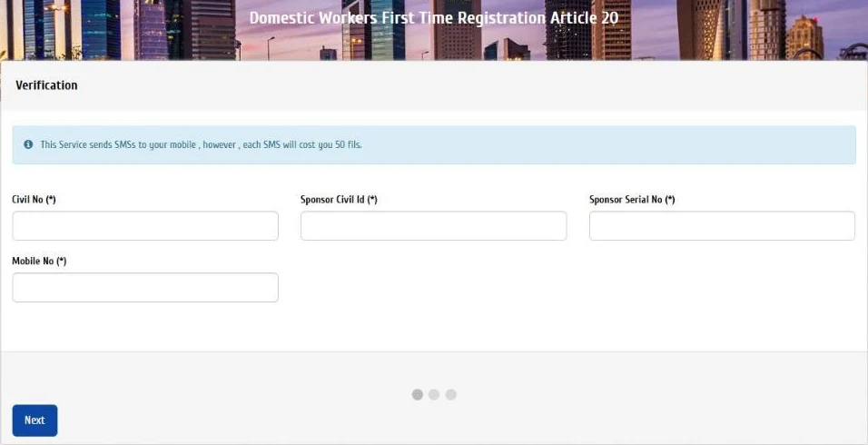Select the third step indicator dot
The height and width of the screenshot is (445, 868).
coord(451,395)
